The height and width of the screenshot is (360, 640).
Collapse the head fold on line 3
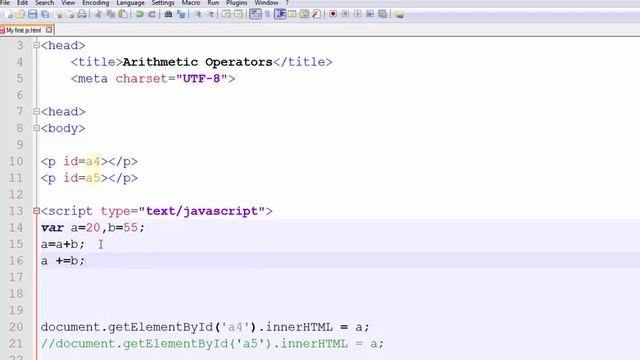pyautogui.click(x=36, y=45)
